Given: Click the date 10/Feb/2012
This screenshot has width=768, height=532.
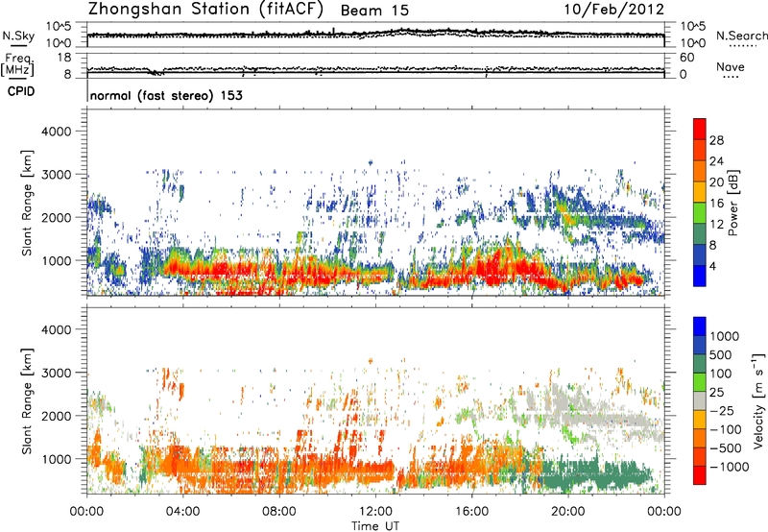Looking at the screenshot, I should pyautogui.click(x=614, y=10).
